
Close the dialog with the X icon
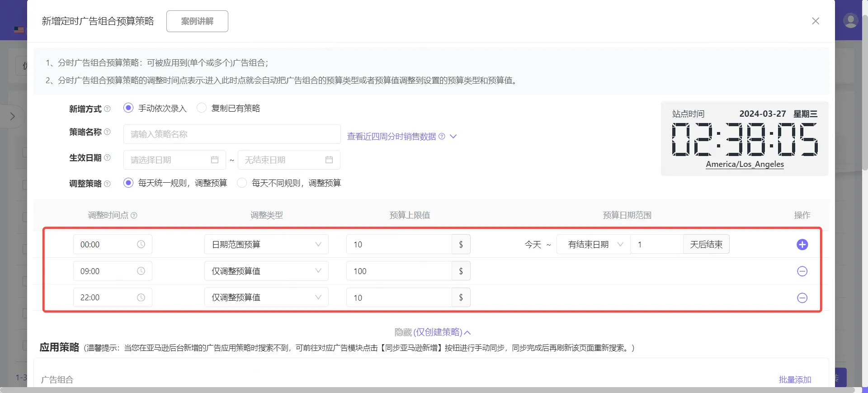click(x=816, y=21)
